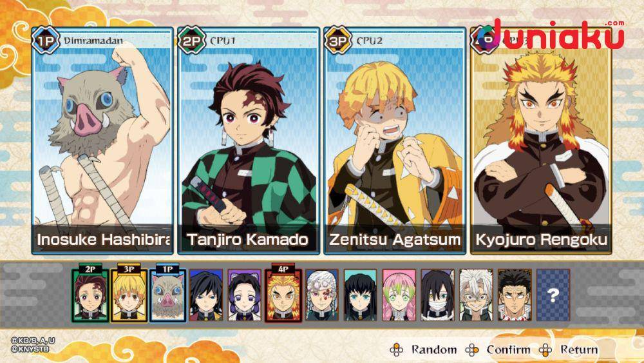Open the 3P Zenitsu Agatsuma card
The height and width of the screenshot is (363, 644).
[x=395, y=141]
